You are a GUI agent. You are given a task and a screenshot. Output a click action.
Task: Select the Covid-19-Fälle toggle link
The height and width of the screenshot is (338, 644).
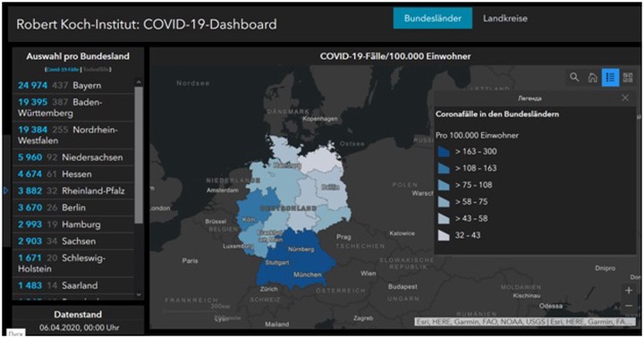pyautogui.click(x=63, y=70)
